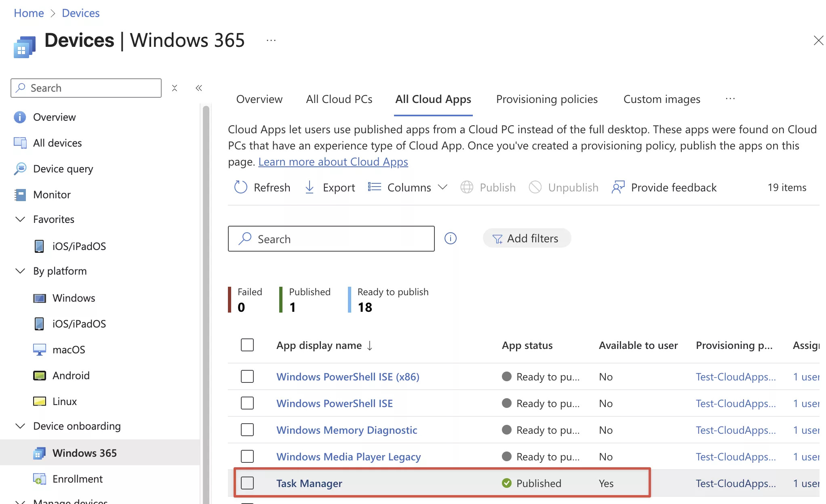
Task: Click the info icon beside search box
Action: pyautogui.click(x=450, y=239)
